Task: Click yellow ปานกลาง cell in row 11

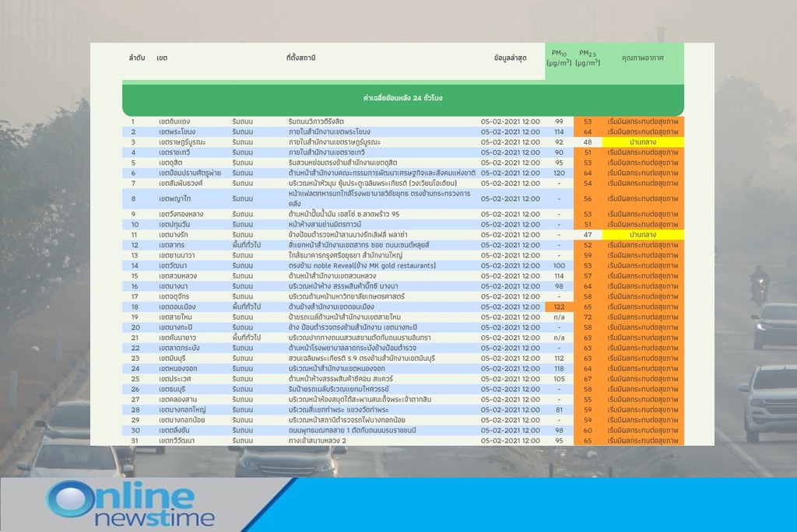Action: (642, 234)
